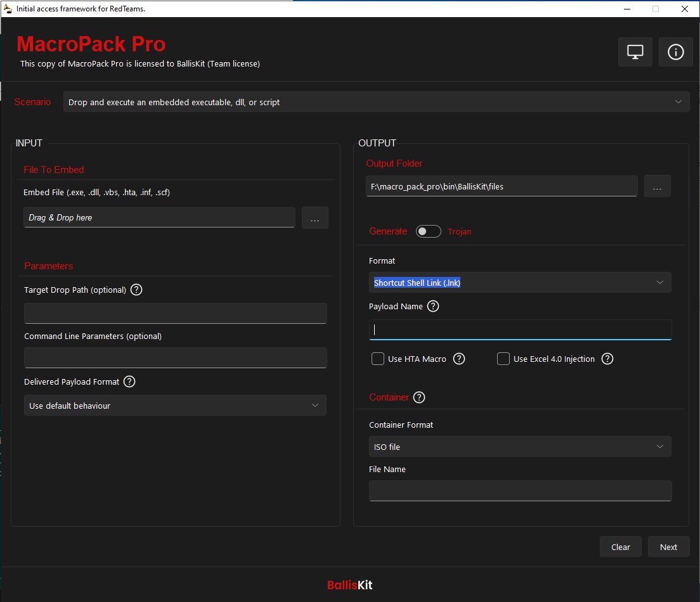The height and width of the screenshot is (602, 700).
Task: Minimize the MacroPack Pro window
Action: [x=627, y=9]
